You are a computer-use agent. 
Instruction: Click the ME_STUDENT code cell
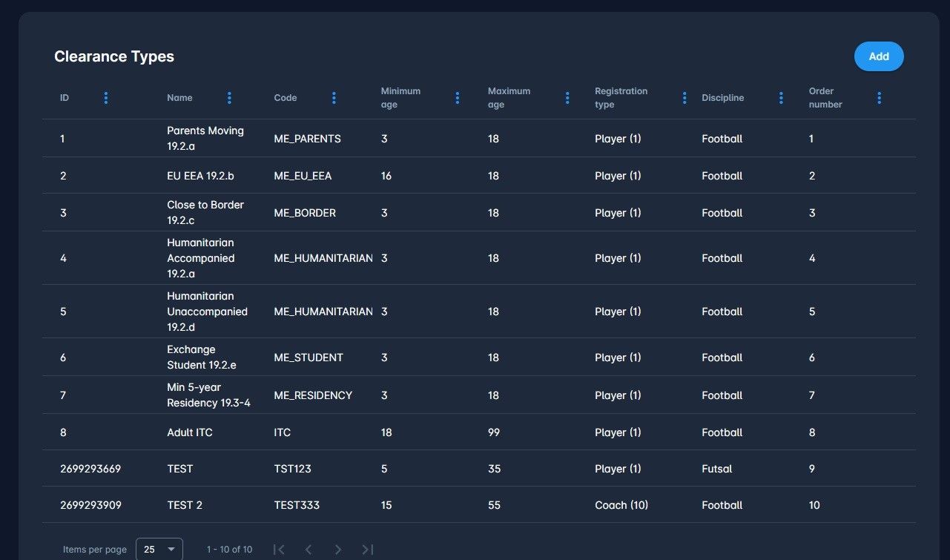309,358
